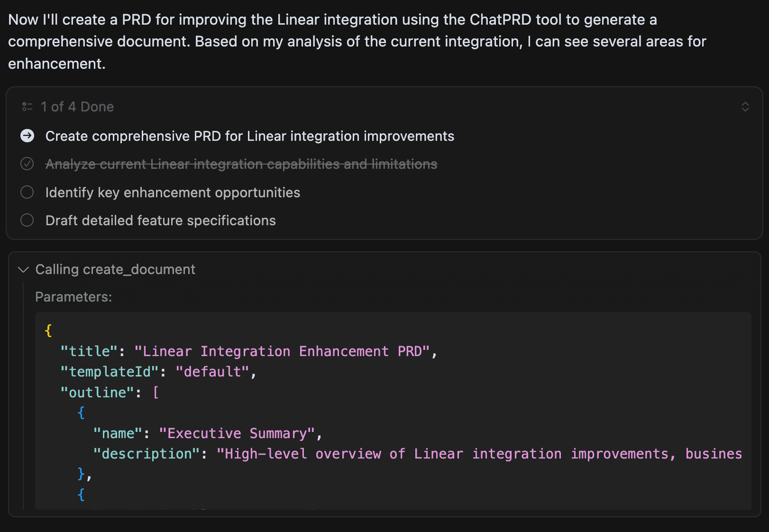Click the 'Calling create_document' label
Viewport: 769px width, 532px height.
[115, 269]
